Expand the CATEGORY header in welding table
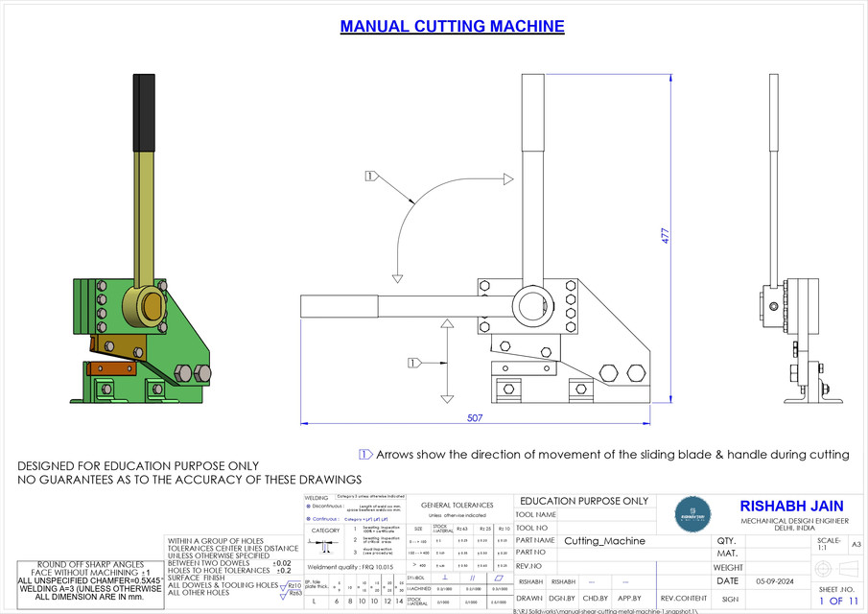This screenshot has width=868, height=614. click(325, 531)
